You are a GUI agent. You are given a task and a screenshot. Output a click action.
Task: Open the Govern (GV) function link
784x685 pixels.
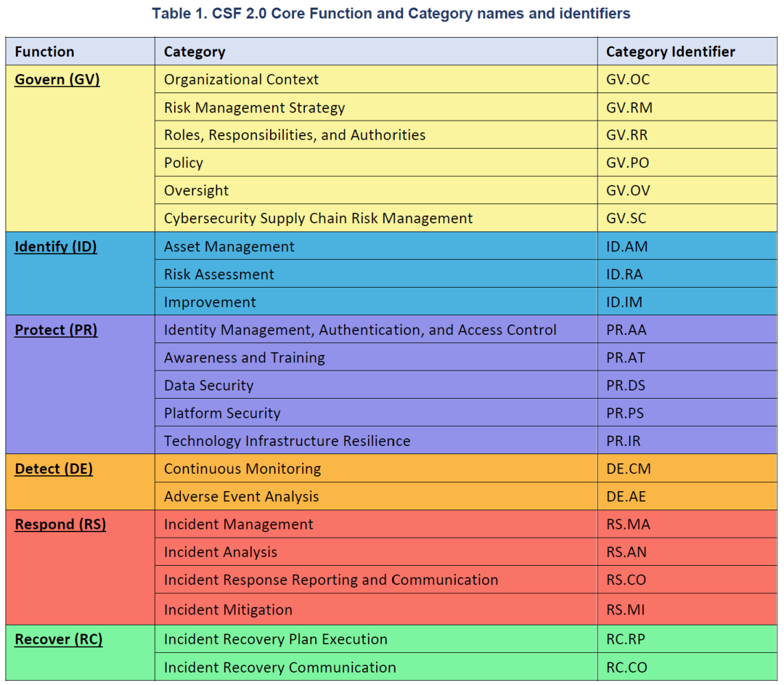tap(57, 79)
